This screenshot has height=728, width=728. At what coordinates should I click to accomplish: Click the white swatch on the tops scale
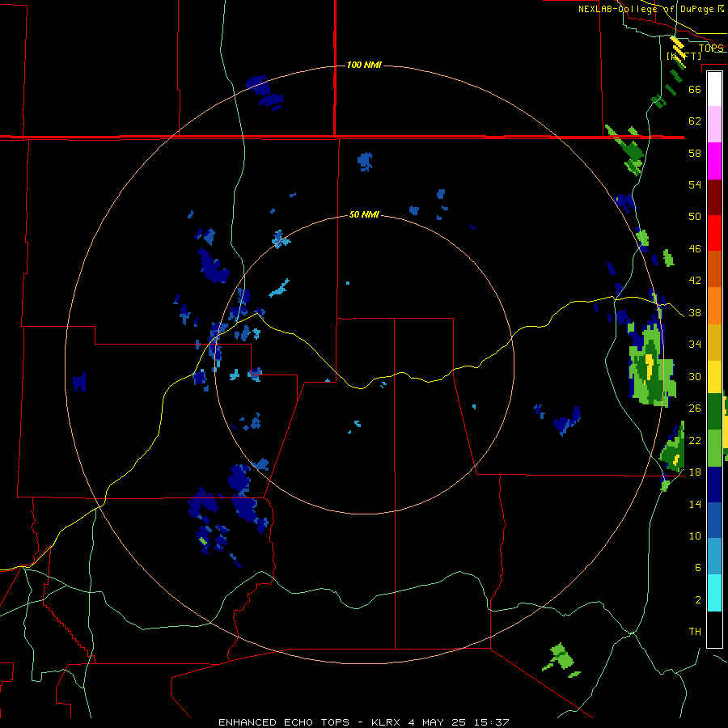pos(714,89)
